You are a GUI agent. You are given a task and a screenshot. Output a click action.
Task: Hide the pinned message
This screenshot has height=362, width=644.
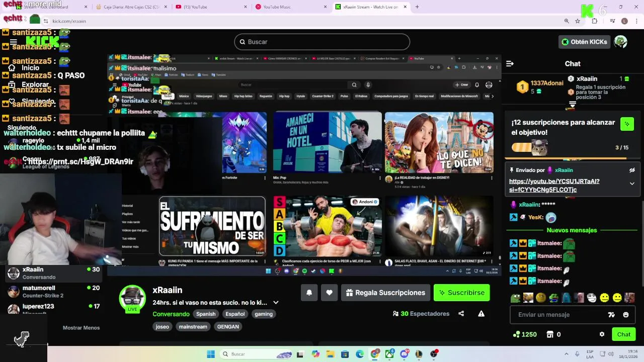click(632, 170)
